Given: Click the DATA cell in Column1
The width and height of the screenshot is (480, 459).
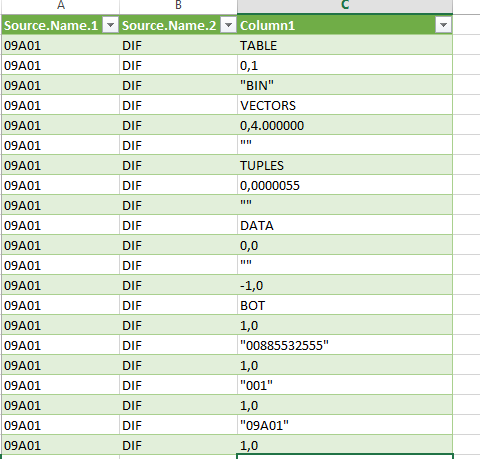Looking at the screenshot, I should 345,225.
